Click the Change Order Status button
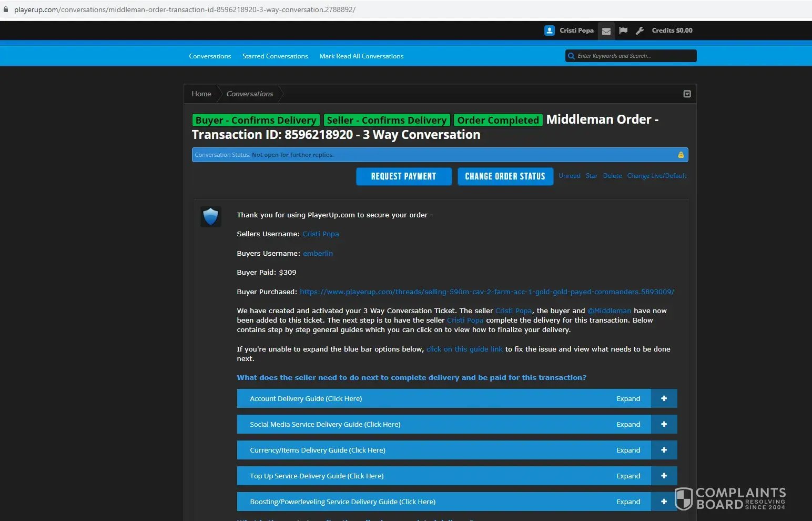 coord(505,176)
